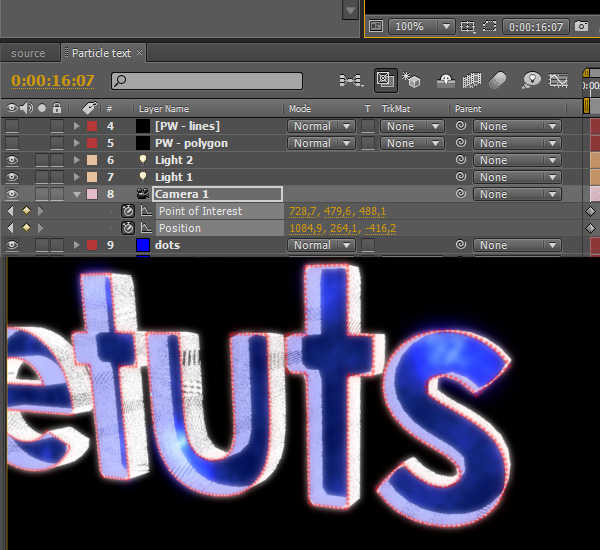600x550 pixels.
Task: Open Parent dropdown for Light 1
Action: (x=517, y=177)
